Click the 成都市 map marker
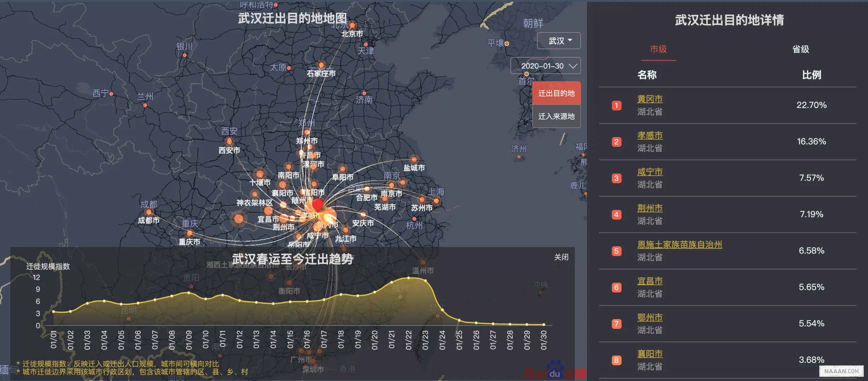 tap(149, 212)
